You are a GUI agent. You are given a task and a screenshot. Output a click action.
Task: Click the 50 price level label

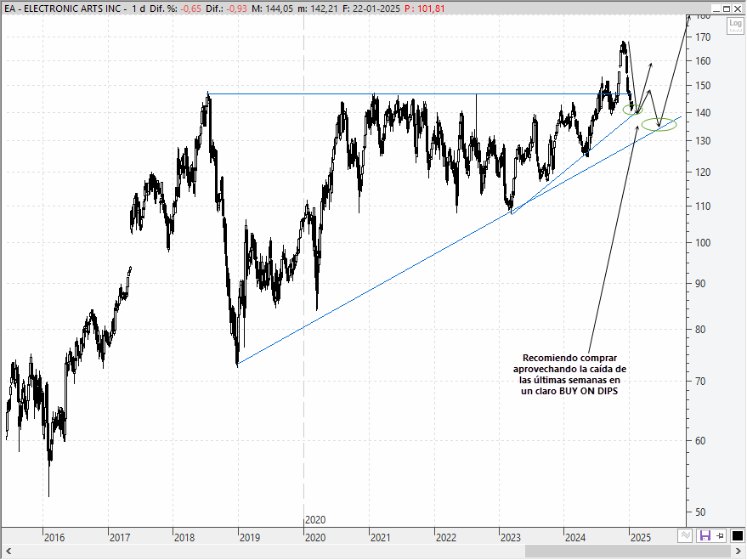[700, 512]
